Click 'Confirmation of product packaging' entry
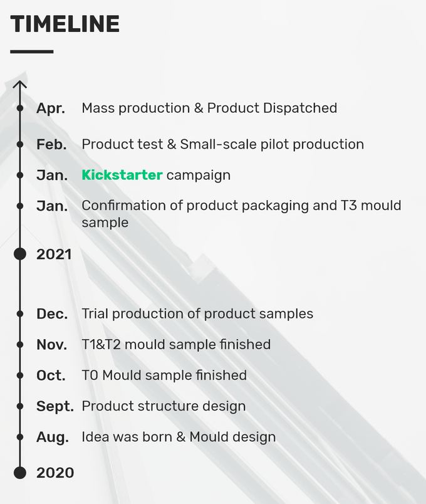Viewport: 426px width, 504px height. (241, 214)
